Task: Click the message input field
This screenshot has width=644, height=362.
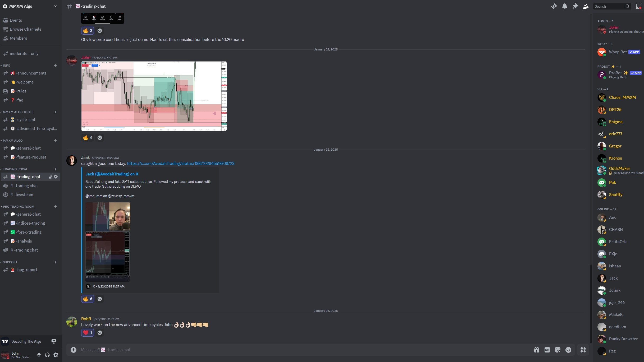Action: coord(291,350)
